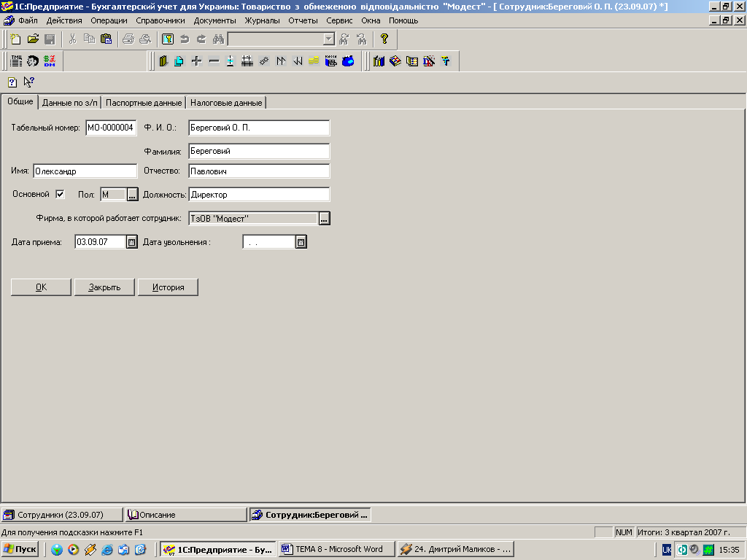Screen dimensions: 747x560
Task: Open the firm selection ellipsis button
Action: pyautogui.click(x=324, y=219)
